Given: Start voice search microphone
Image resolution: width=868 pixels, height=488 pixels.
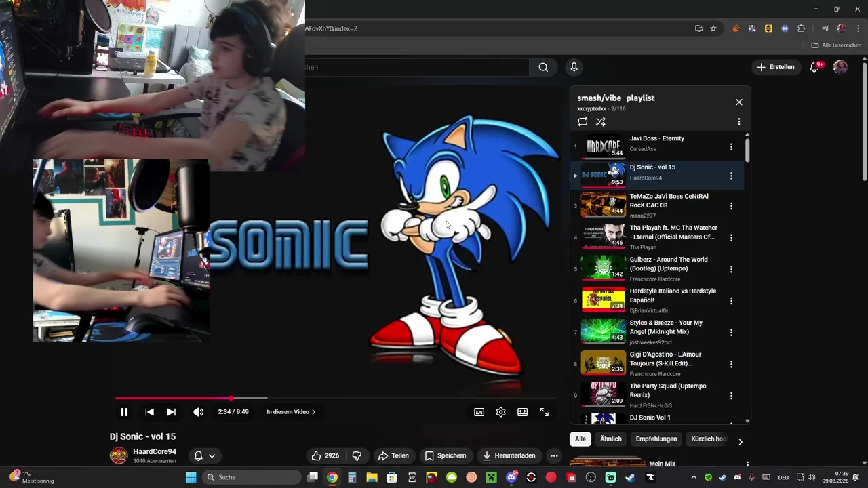Looking at the screenshot, I should pos(574,67).
